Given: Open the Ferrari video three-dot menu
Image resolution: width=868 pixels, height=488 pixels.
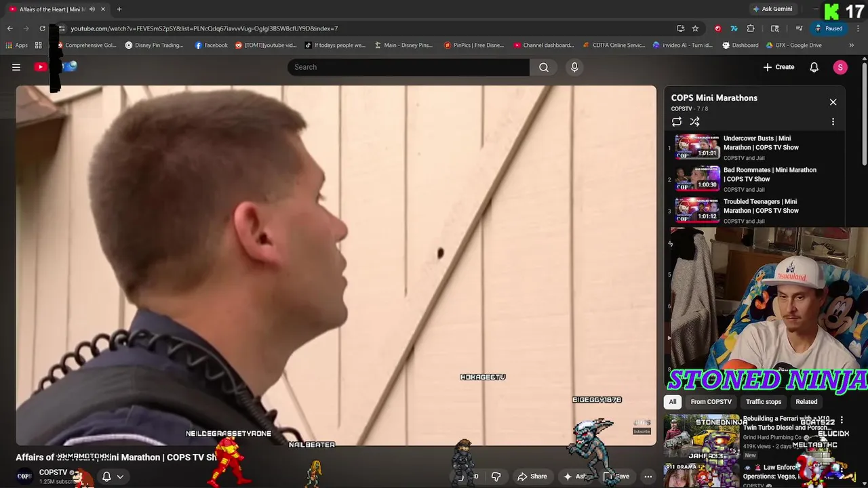Looking at the screenshot, I should tap(842, 421).
